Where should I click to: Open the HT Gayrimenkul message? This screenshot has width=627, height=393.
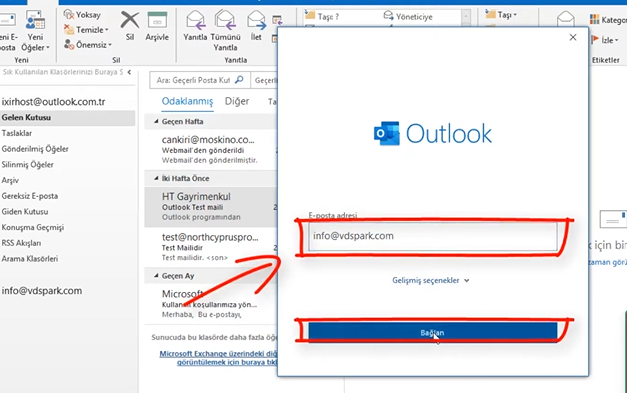point(211,207)
